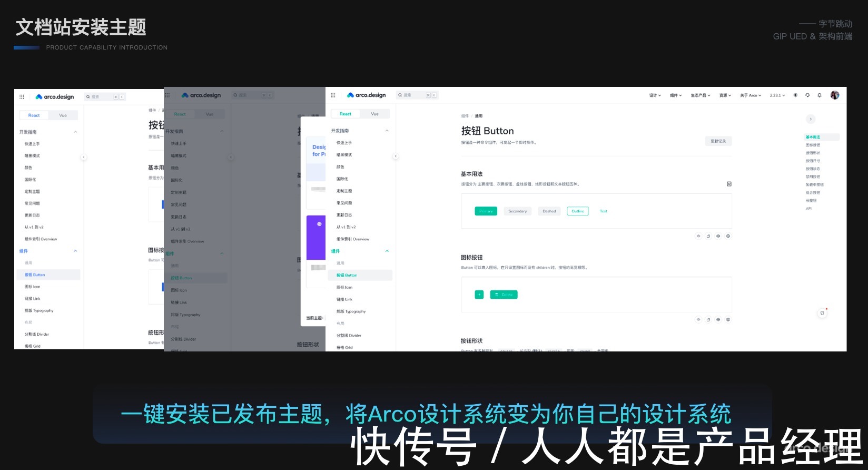Open the 资源 dropdown menu
Image resolution: width=868 pixels, height=470 pixels.
[x=725, y=95]
